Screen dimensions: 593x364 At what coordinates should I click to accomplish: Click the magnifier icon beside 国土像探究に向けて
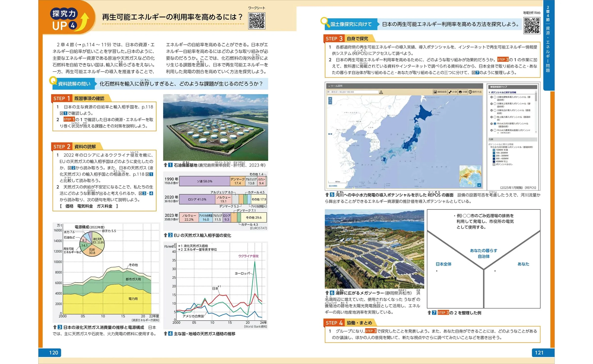point(325,22)
